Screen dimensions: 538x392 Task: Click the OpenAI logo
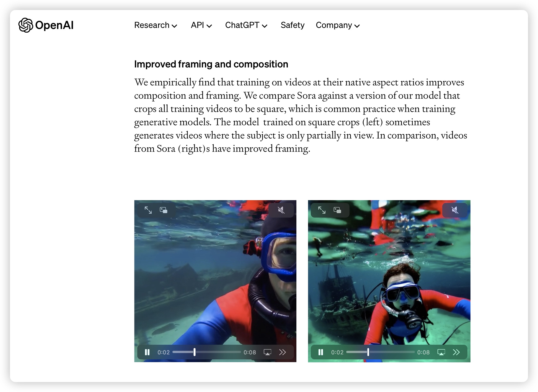46,25
